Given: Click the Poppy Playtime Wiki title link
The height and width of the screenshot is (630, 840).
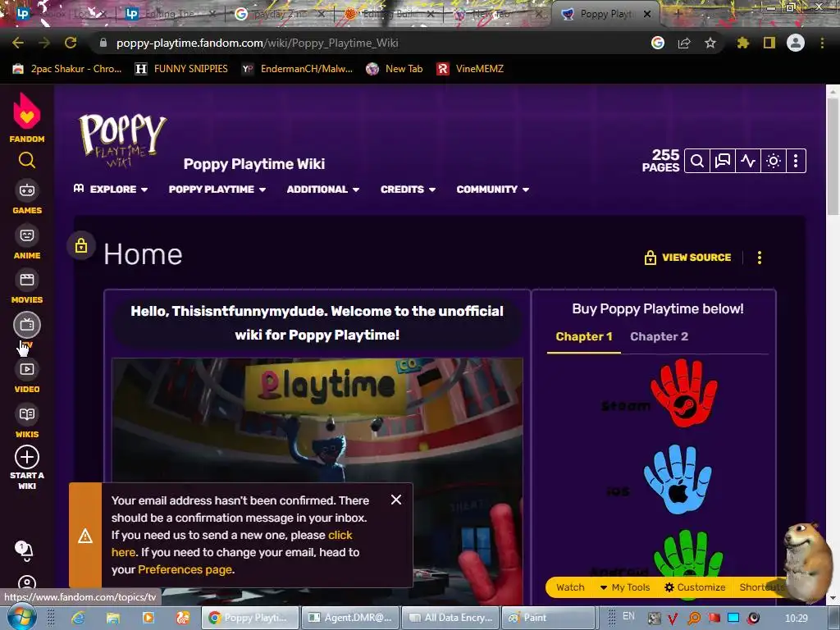Looking at the screenshot, I should [x=254, y=164].
